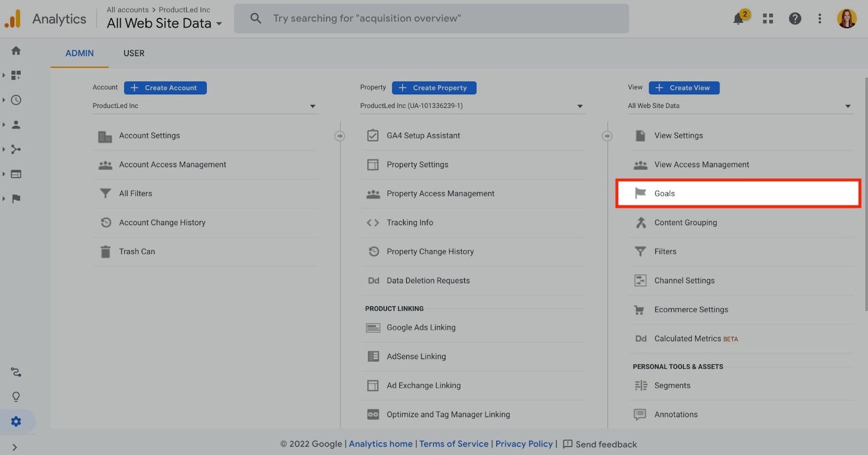Open Account Change History

click(x=205, y=223)
